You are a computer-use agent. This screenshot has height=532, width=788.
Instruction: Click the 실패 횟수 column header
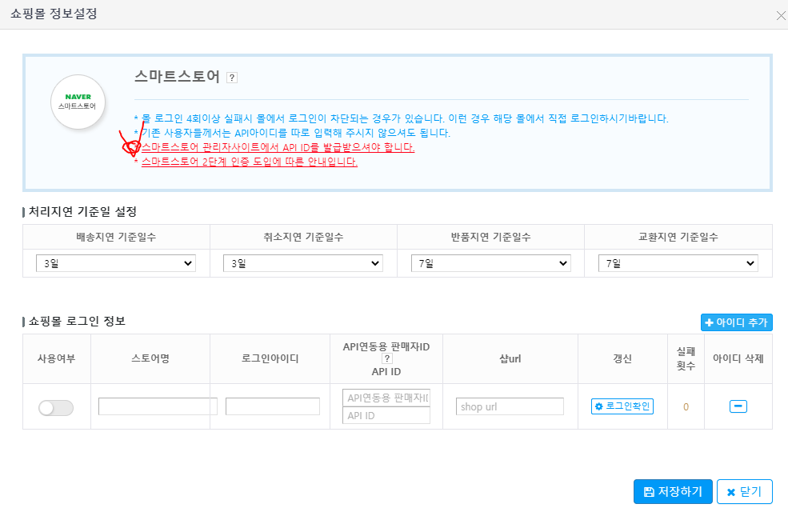pos(686,358)
